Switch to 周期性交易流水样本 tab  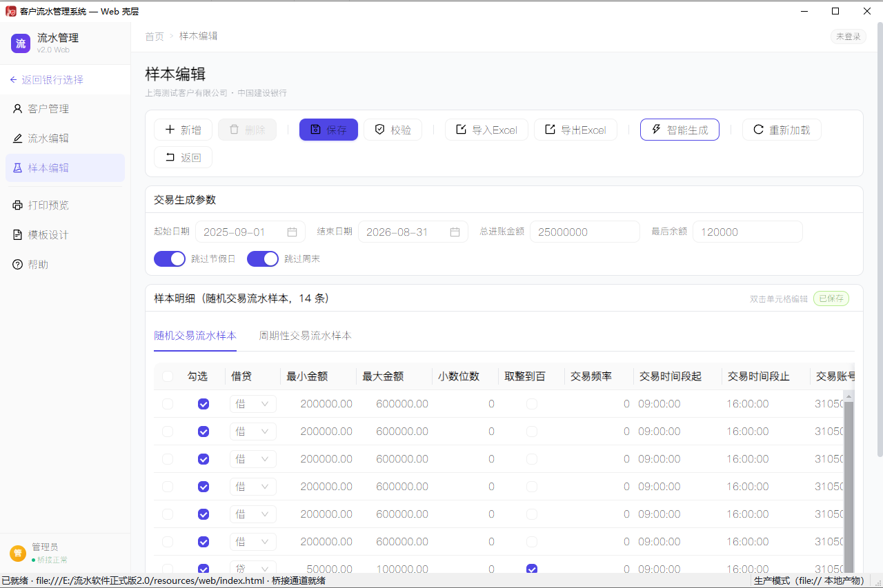tap(306, 336)
